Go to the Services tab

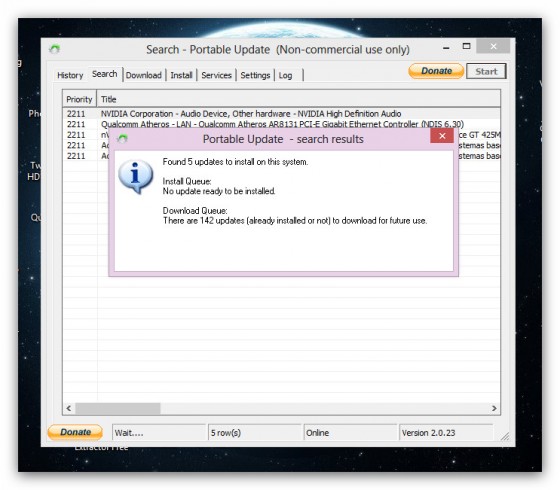(216, 75)
